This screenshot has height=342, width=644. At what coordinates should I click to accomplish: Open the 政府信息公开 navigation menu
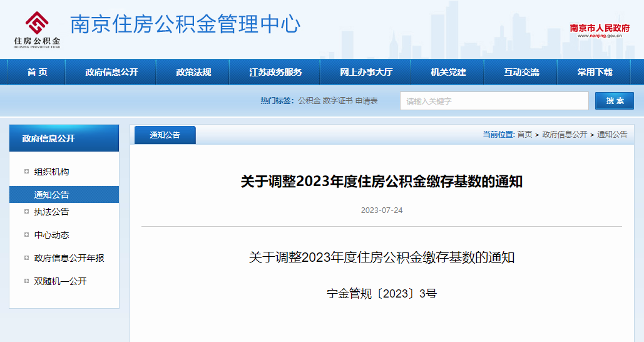[111, 72]
